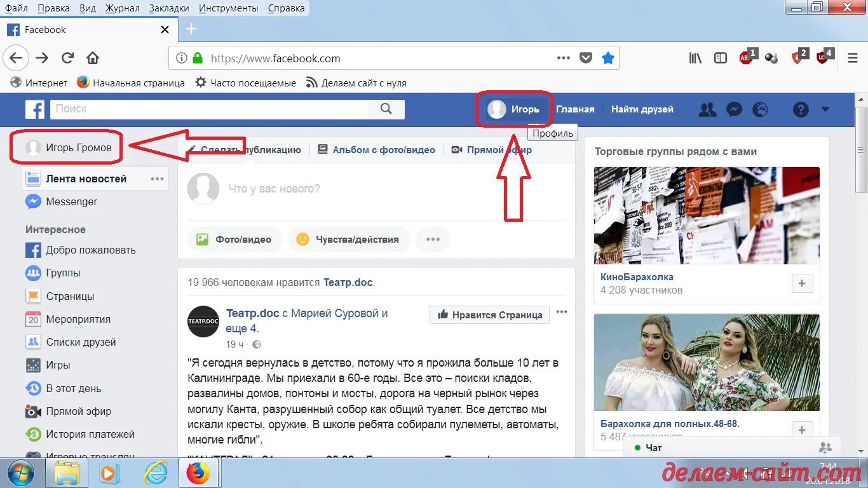The width and height of the screenshot is (868, 488).
Task: Open the Делаем сайт с нуля feed bookmark
Action: [356, 83]
